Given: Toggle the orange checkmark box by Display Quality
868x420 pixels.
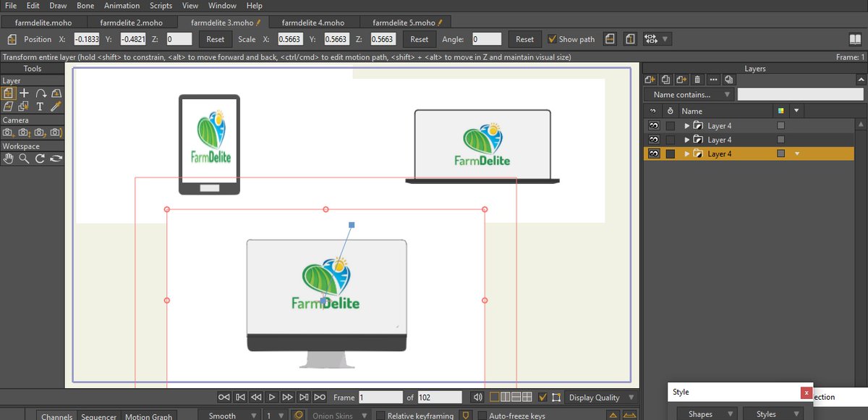Looking at the screenshot, I should pyautogui.click(x=542, y=397).
